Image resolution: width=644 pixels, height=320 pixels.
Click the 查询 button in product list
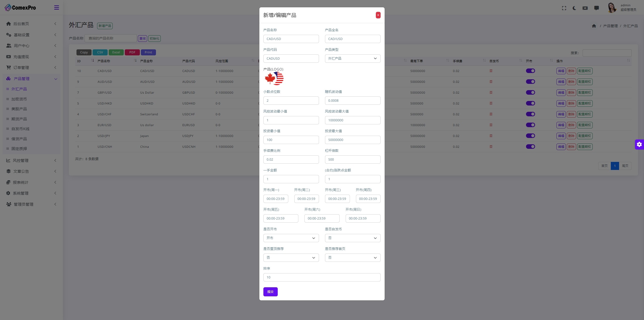click(x=143, y=38)
